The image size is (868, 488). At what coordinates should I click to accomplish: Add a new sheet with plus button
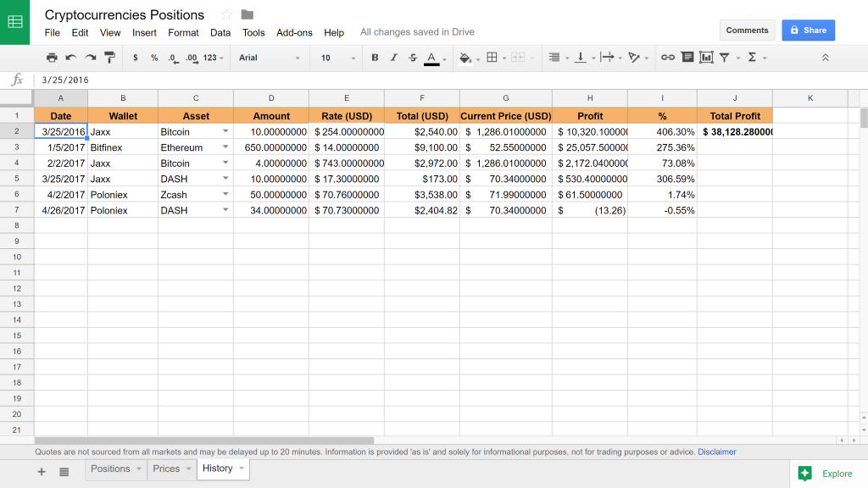(x=42, y=471)
